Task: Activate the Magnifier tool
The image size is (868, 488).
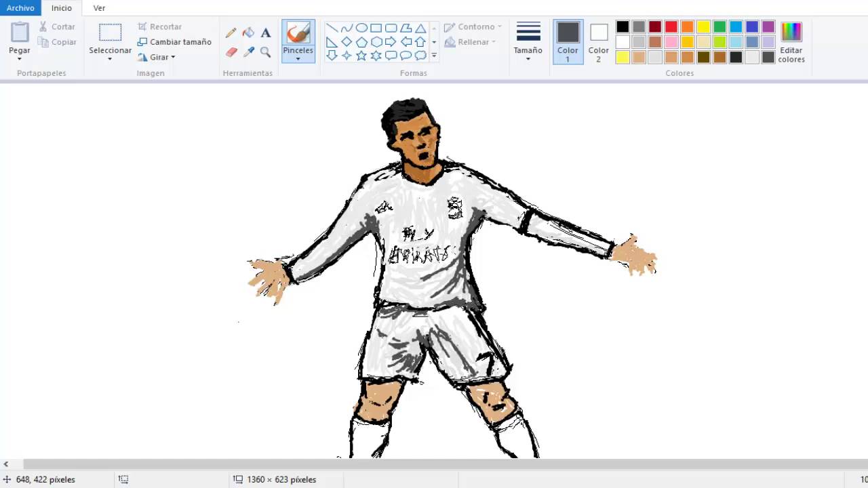Action: 265,52
